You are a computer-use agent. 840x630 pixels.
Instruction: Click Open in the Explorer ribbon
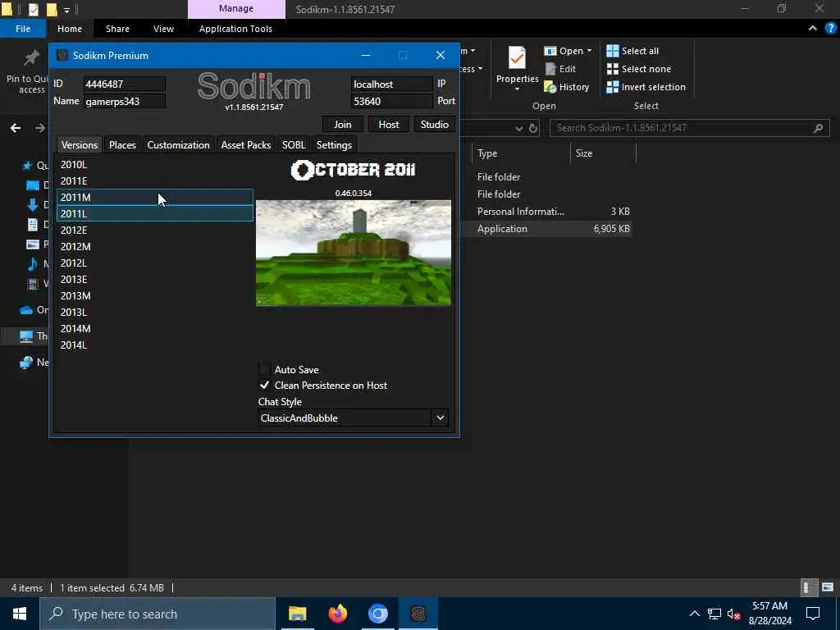(x=568, y=51)
